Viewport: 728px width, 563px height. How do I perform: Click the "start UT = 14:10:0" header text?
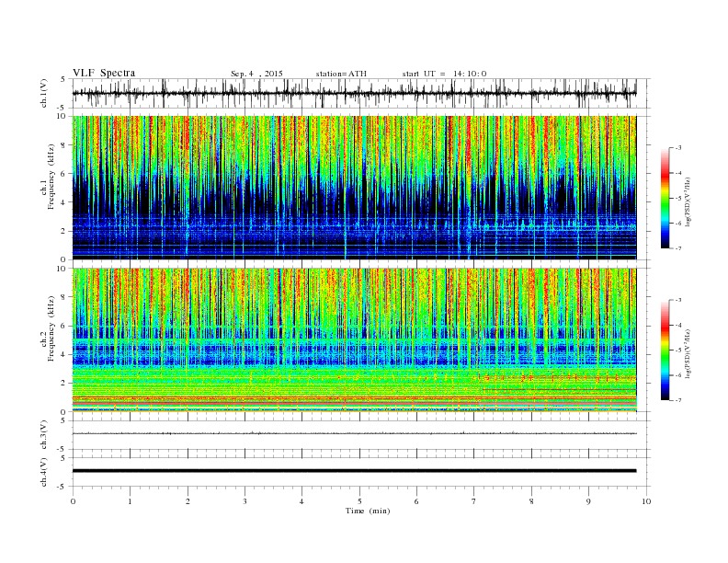tap(444, 74)
